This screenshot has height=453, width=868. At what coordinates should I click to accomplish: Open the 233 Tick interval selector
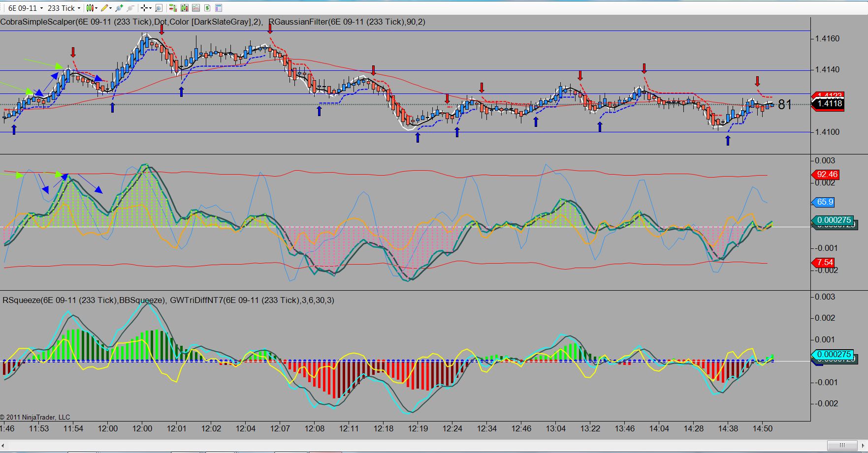(x=64, y=8)
